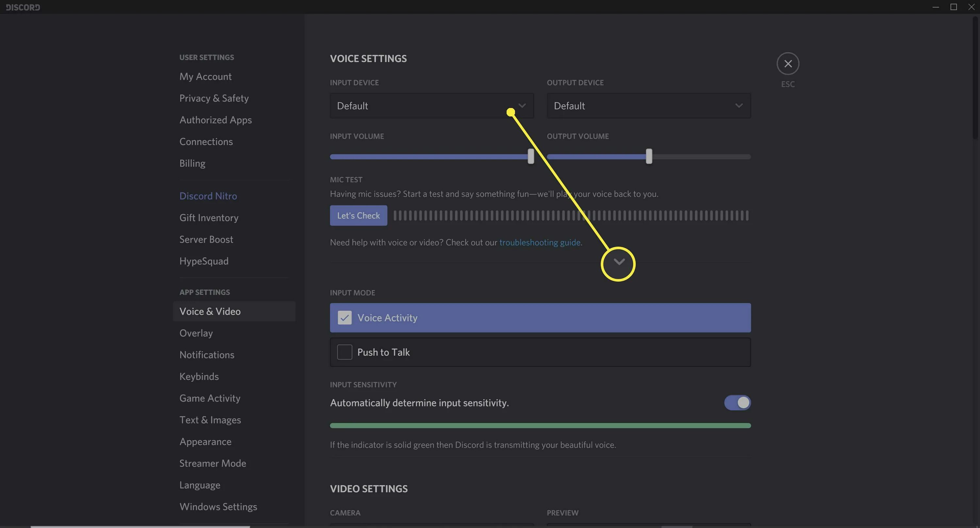The image size is (980, 528).
Task: Click the Language settings option
Action: (200, 485)
